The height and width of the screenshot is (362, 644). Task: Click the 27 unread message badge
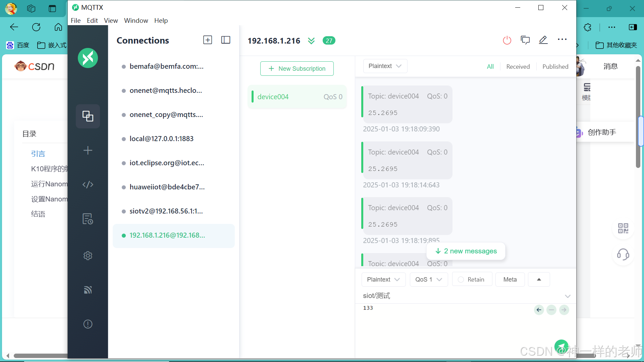click(x=329, y=41)
